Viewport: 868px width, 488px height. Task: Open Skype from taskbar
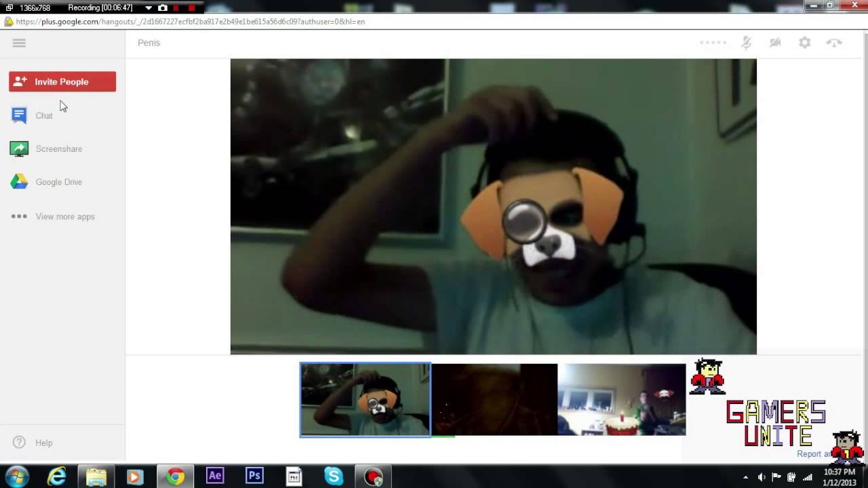pos(334,476)
